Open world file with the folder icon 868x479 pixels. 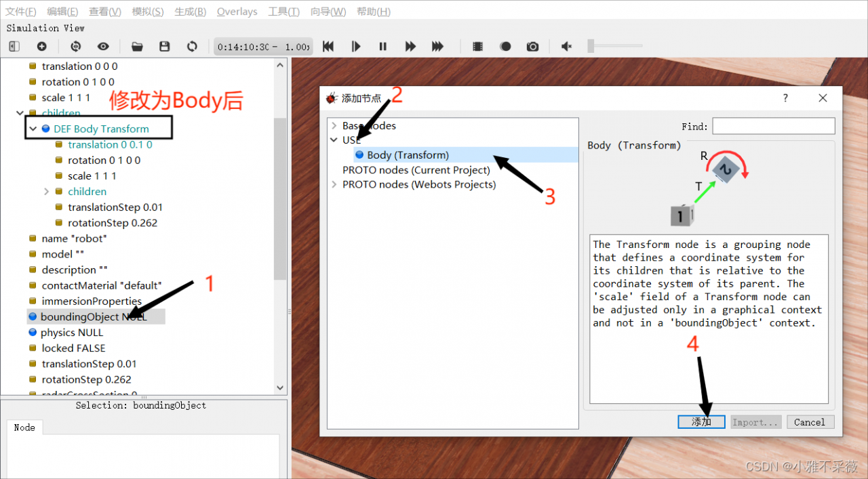pos(137,46)
